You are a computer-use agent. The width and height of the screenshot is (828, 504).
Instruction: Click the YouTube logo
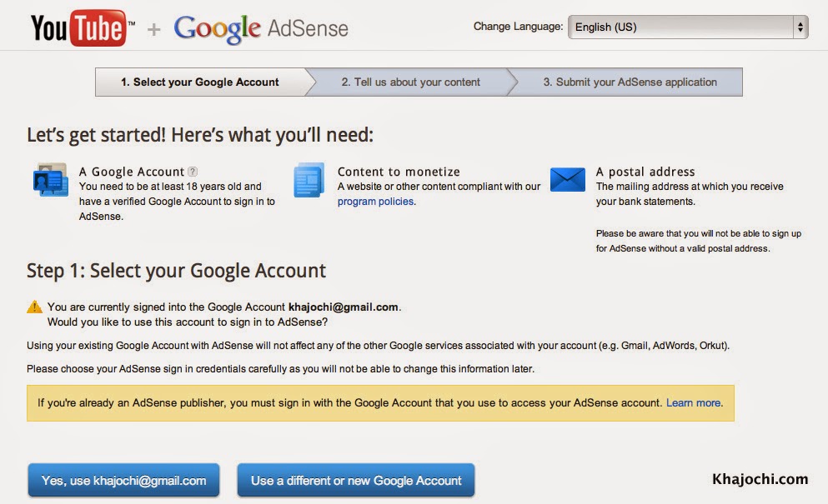[x=83, y=28]
